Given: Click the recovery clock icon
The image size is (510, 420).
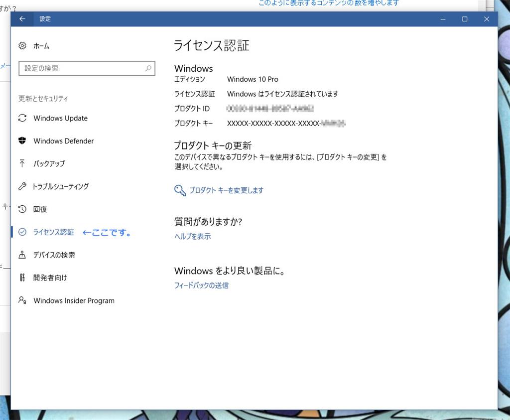Looking at the screenshot, I should pos(22,209).
